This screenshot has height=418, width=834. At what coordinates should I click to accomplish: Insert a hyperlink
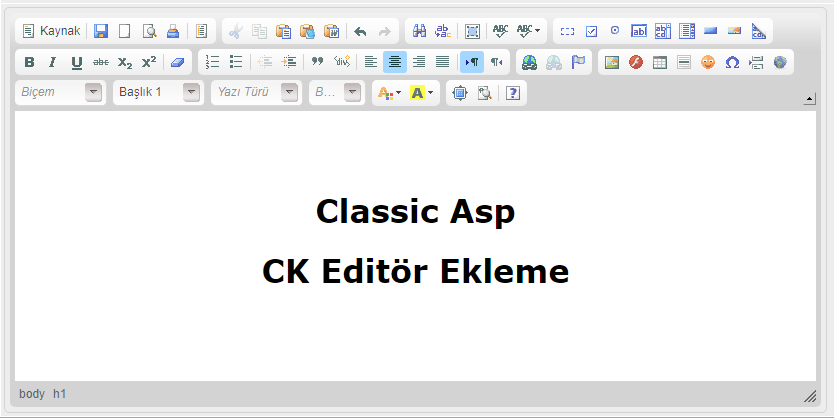pyautogui.click(x=530, y=62)
